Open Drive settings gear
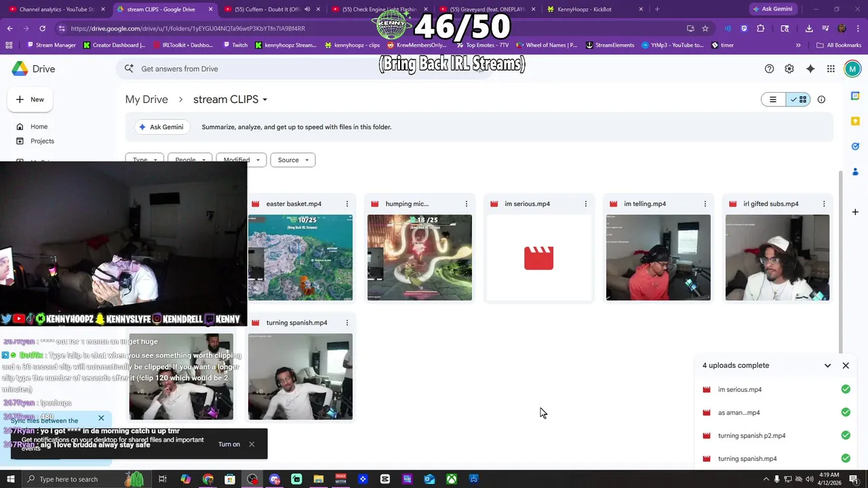Screen dimensions: 868x488 (789, 68)
